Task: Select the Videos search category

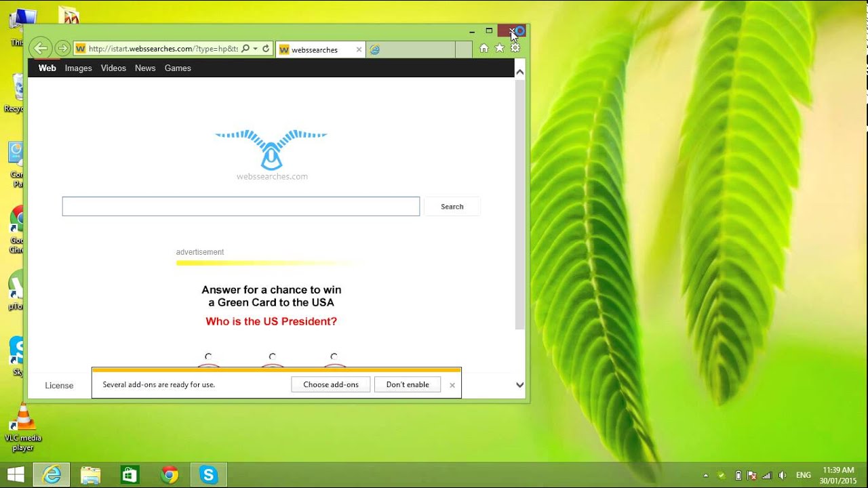Action: (x=113, y=68)
